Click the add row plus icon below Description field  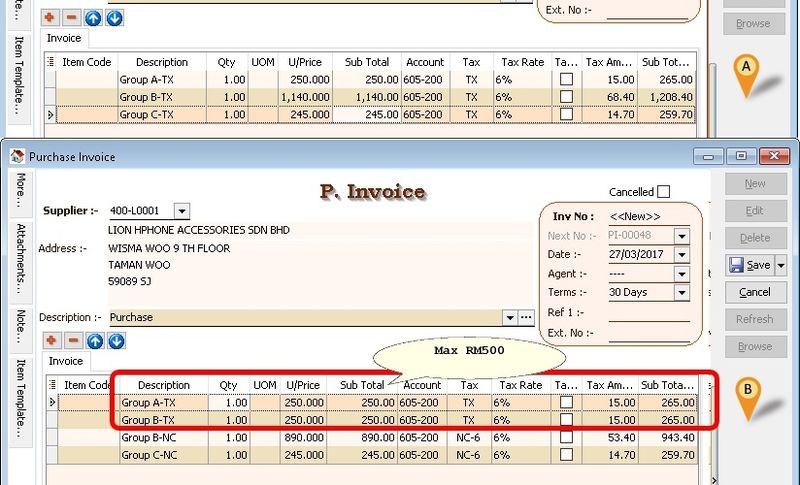(51, 341)
